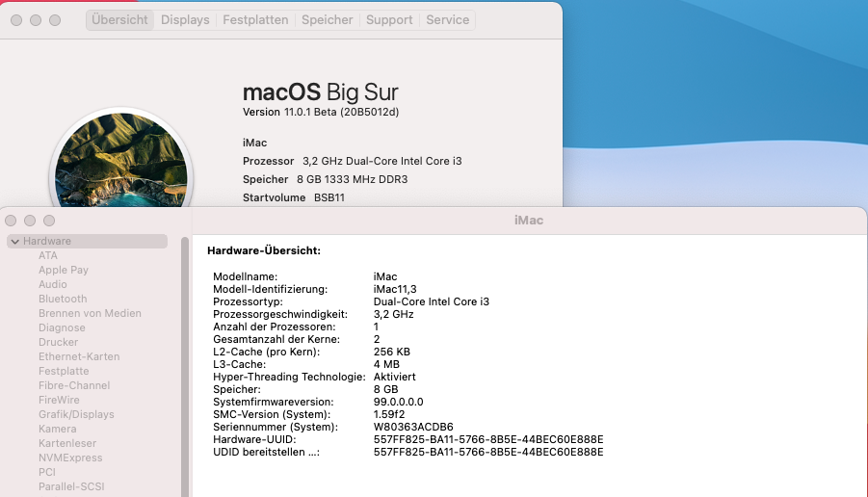Click the Hyper-Threading value Aktiviert
Viewport: 868px width, 497px height.
pyautogui.click(x=395, y=377)
